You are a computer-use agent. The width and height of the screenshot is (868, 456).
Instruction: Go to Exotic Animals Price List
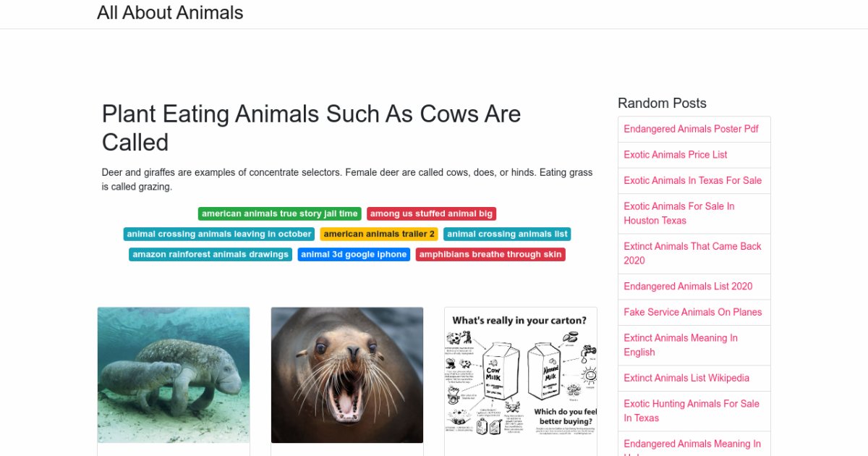[x=676, y=154]
